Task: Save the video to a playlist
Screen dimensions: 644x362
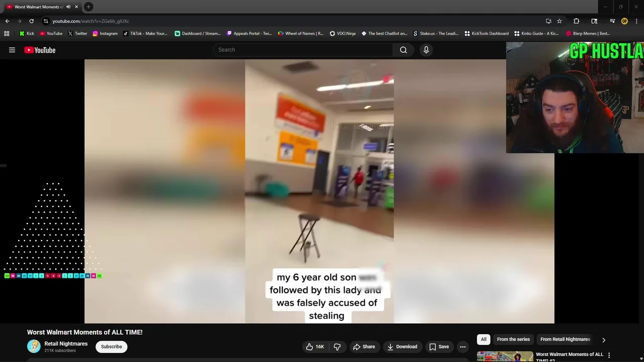Action: 439,346
